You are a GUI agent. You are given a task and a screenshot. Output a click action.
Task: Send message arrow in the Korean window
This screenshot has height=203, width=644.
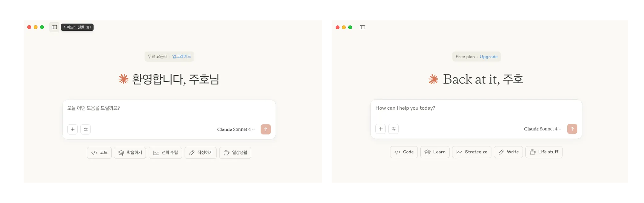266,129
